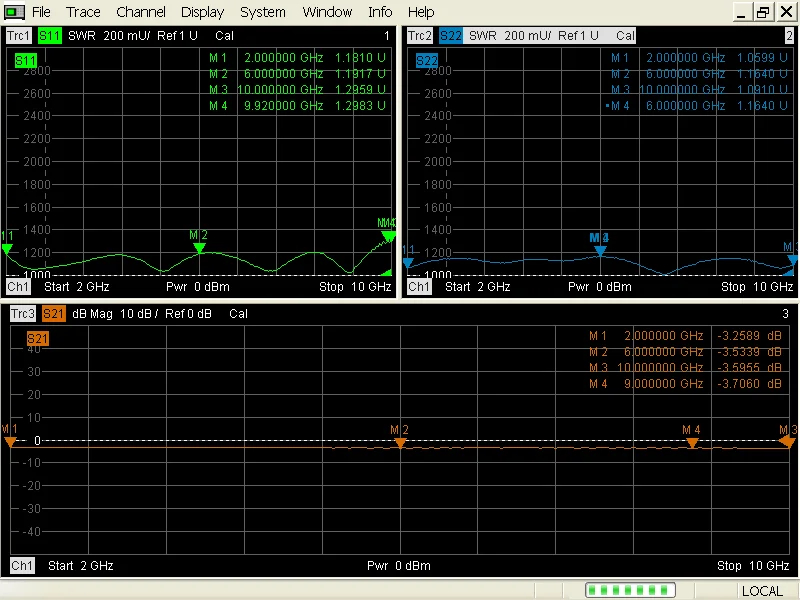This screenshot has width=800, height=600.
Task: Open the Trace menu
Action: [83, 12]
